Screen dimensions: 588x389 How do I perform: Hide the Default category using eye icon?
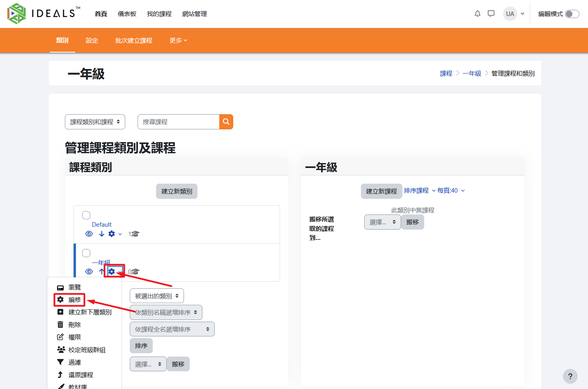[89, 234]
